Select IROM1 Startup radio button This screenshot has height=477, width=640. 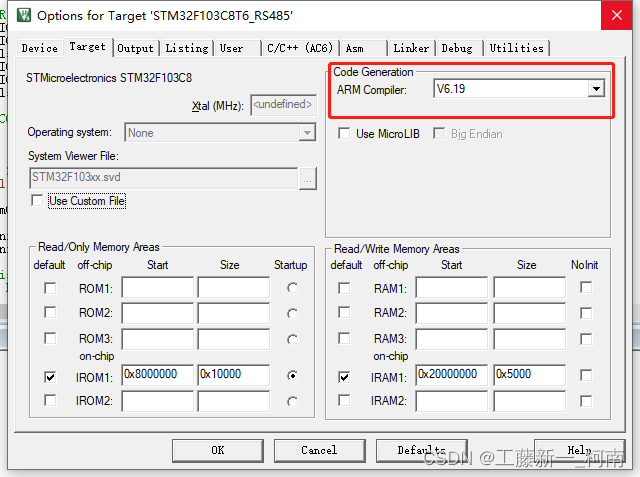[292, 375]
